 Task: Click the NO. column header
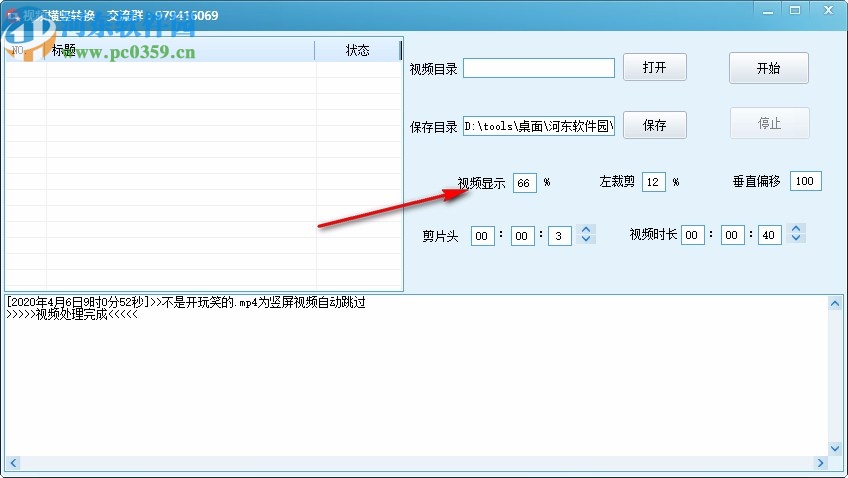coord(25,50)
